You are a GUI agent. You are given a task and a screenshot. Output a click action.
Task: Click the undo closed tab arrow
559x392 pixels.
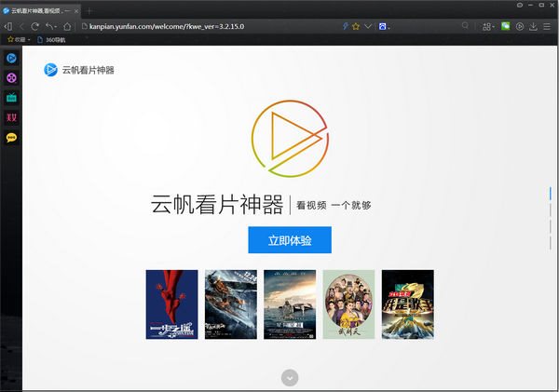[50, 26]
